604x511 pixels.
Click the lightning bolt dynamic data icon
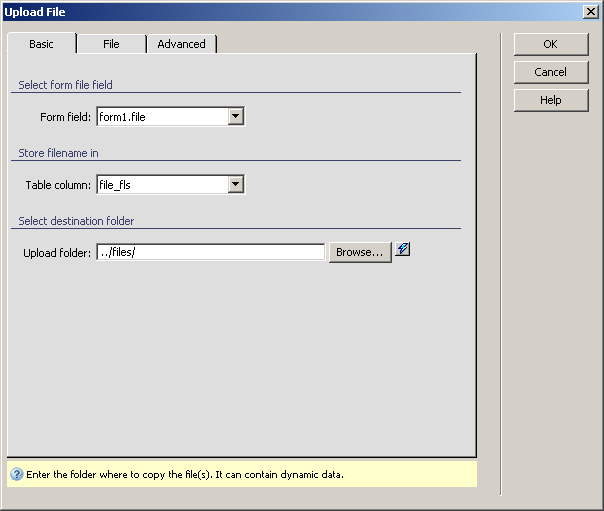point(403,250)
